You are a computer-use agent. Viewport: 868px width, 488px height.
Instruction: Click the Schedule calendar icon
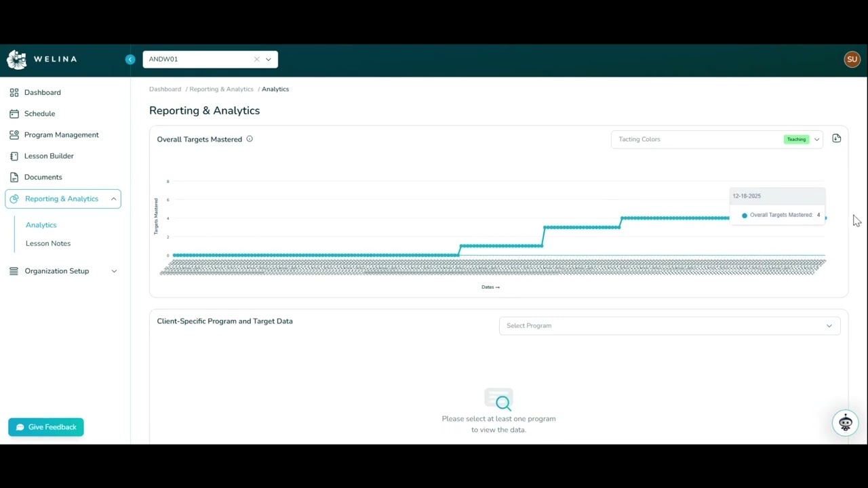tap(14, 114)
